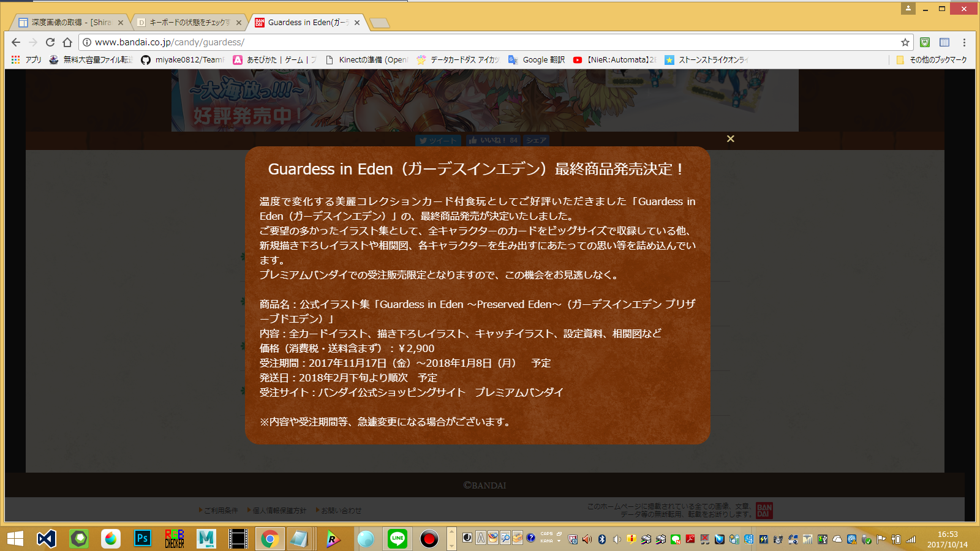Click the browser forward arrow
The width and height of the screenshot is (980, 551).
pos(33,42)
